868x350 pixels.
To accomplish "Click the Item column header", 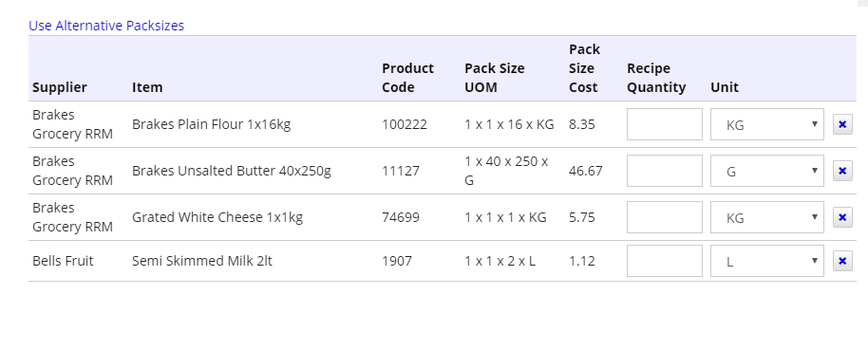I will pos(147,87).
